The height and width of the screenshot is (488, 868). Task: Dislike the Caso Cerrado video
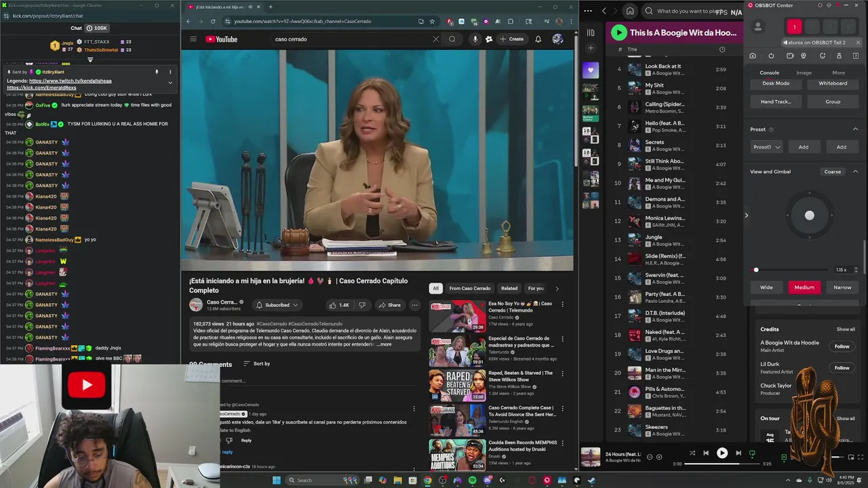coord(362,305)
